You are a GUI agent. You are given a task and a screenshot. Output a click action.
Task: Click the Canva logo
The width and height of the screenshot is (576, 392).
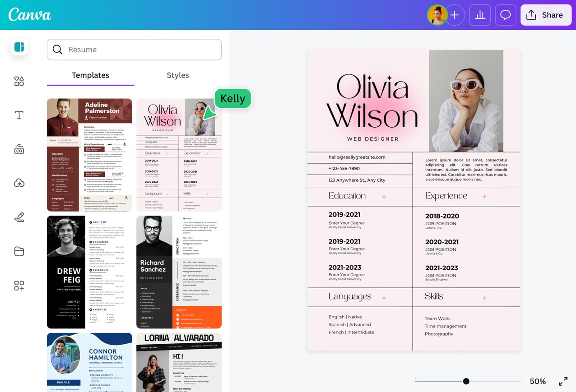30,14
